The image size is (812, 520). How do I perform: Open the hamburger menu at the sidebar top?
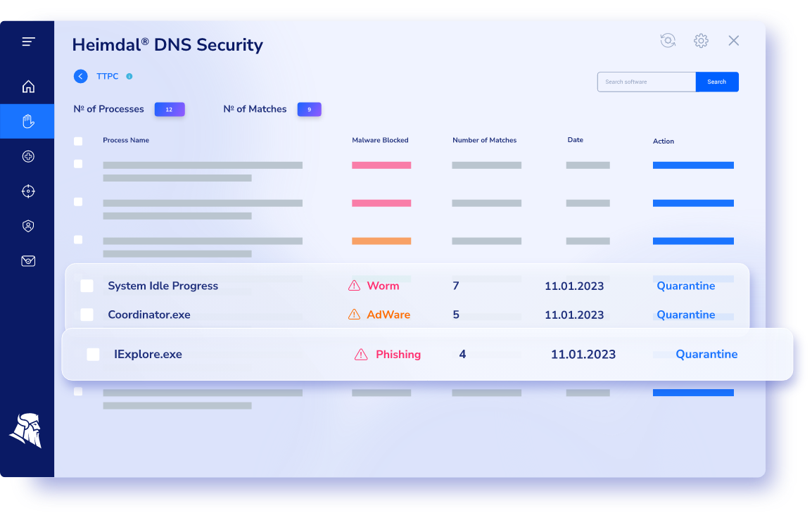click(x=27, y=42)
